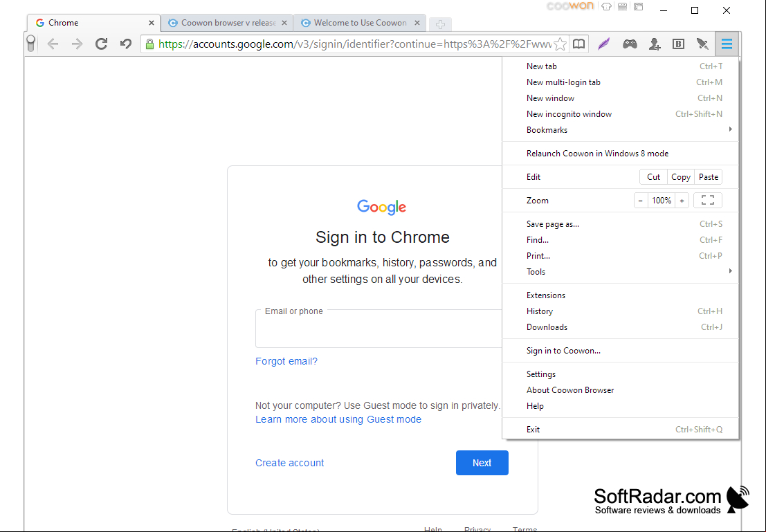Viewport: 766px width, 532px height.
Task: Click the add user account icon
Action: point(655,44)
